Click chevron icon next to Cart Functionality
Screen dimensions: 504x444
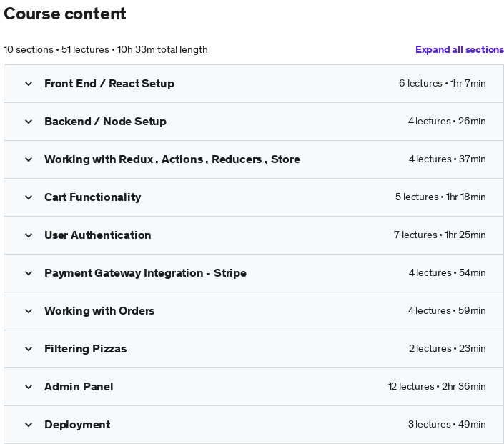coord(29,198)
